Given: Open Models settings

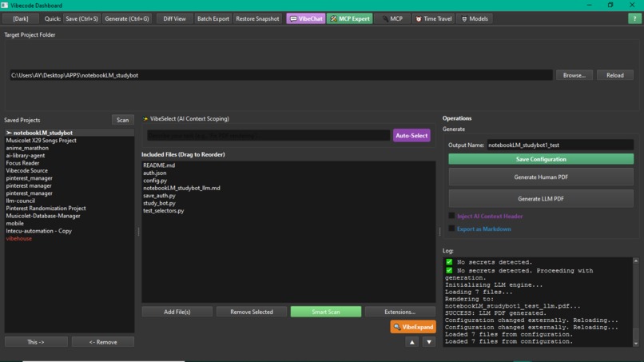Looking at the screenshot, I should [x=475, y=19].
